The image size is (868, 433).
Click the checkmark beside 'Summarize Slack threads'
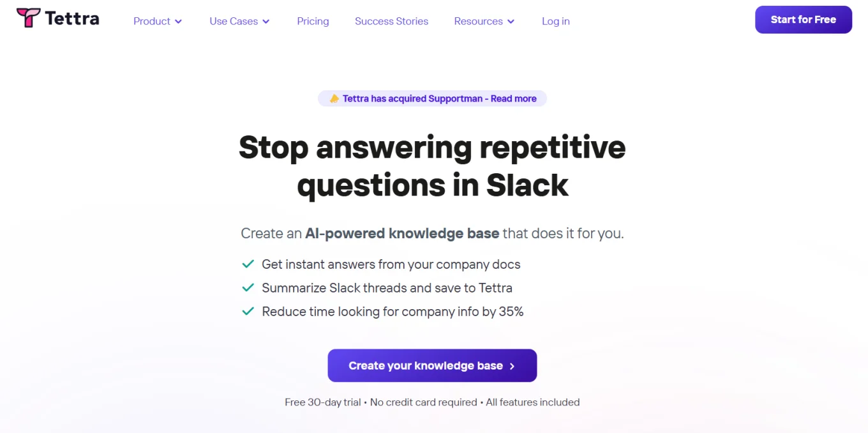click(x=248, y=287)
